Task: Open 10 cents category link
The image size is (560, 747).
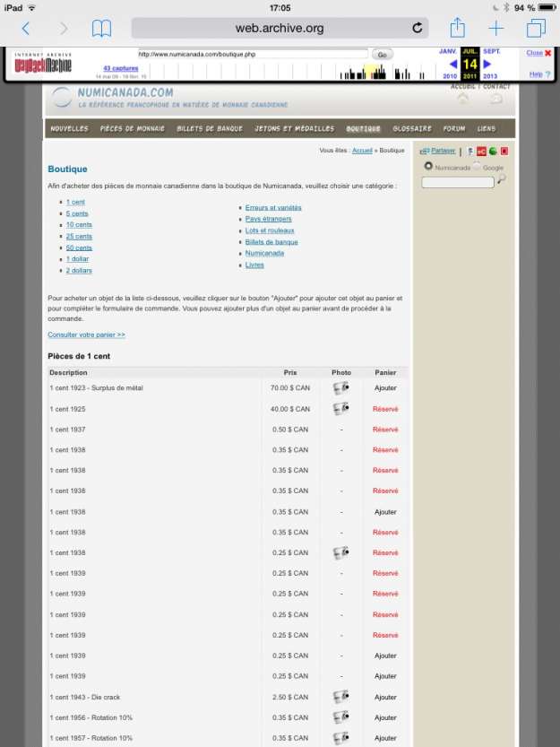Action: coord(79,225)
